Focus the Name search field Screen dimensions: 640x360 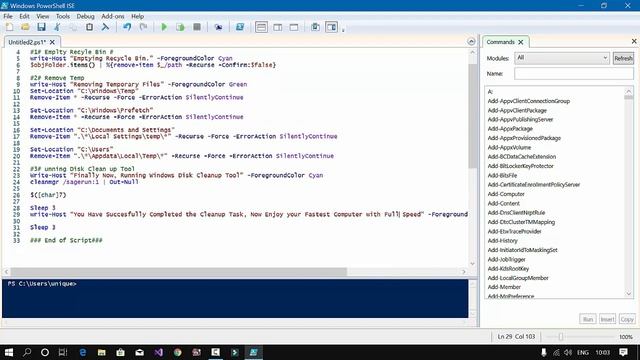[x=573, y=73]
